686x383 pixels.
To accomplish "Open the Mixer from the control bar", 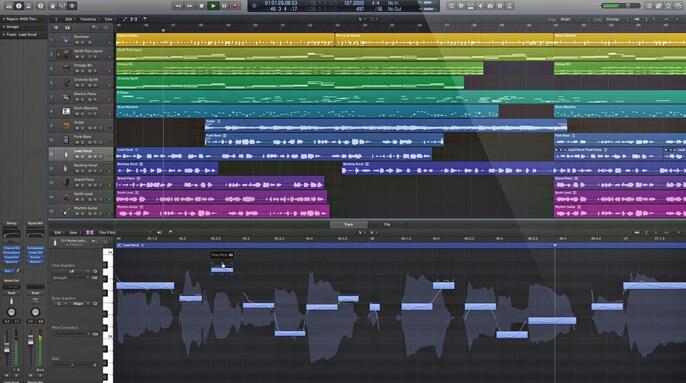I will [62, 6].
